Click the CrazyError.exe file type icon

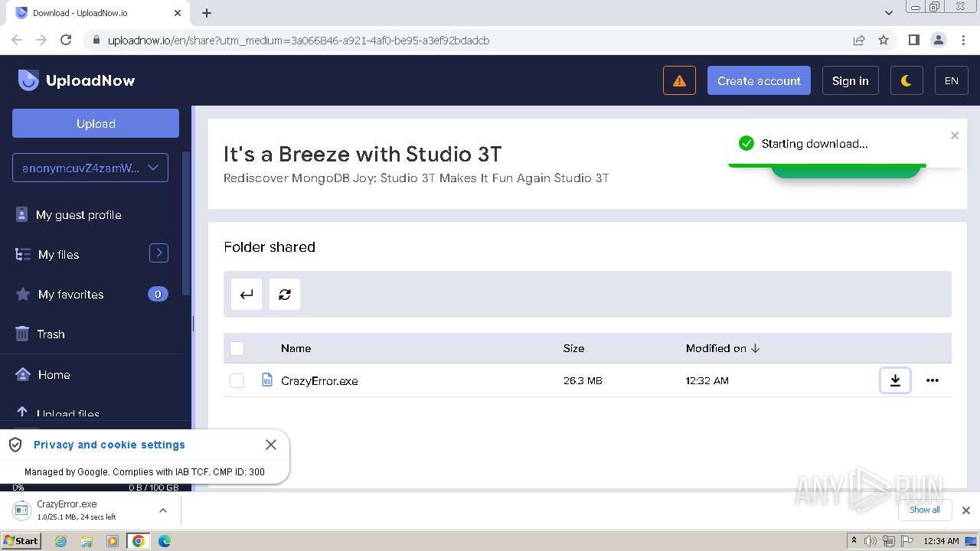click(267, 380)
